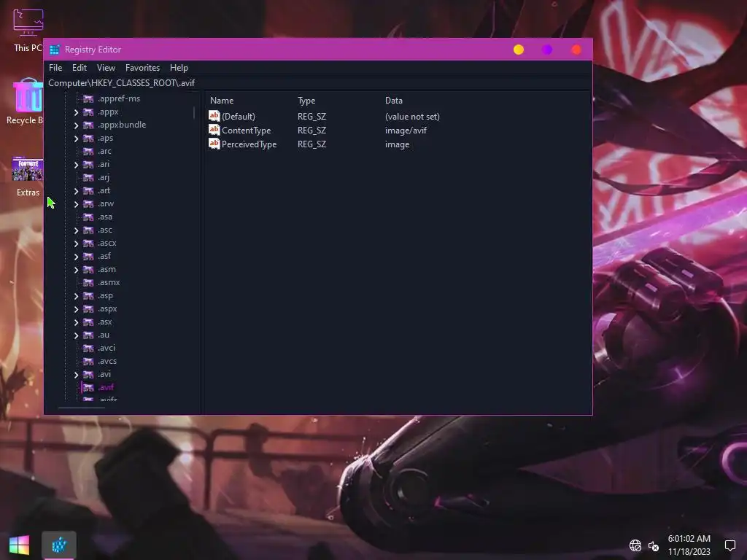Click the .art key folder icon
The width and height of the screenshot is (747, 560).
(88, 191)
